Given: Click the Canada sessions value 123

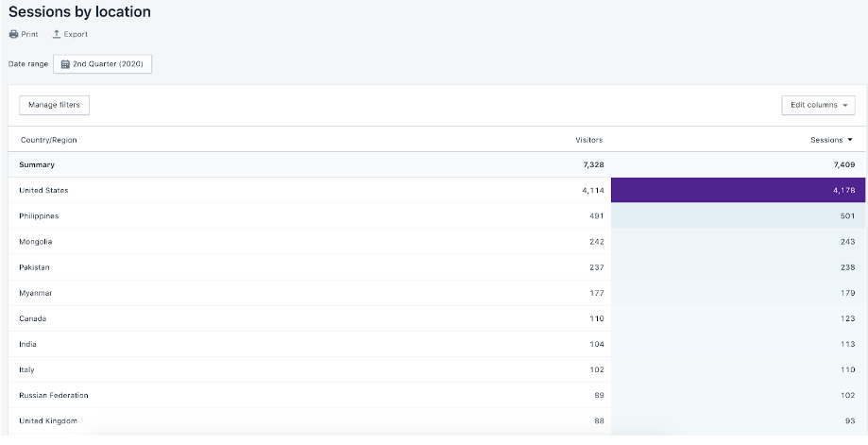Looking at the screenshot, I should coord(847,318).
